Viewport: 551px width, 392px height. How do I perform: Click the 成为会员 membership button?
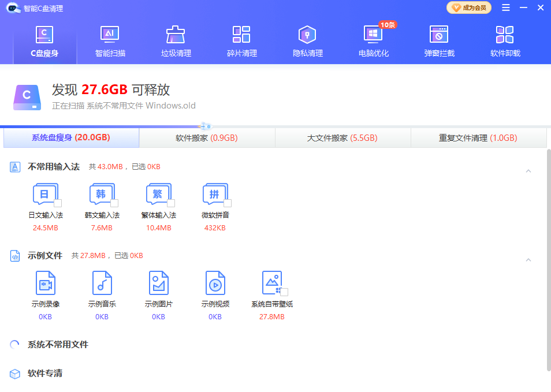click(469, 8)
